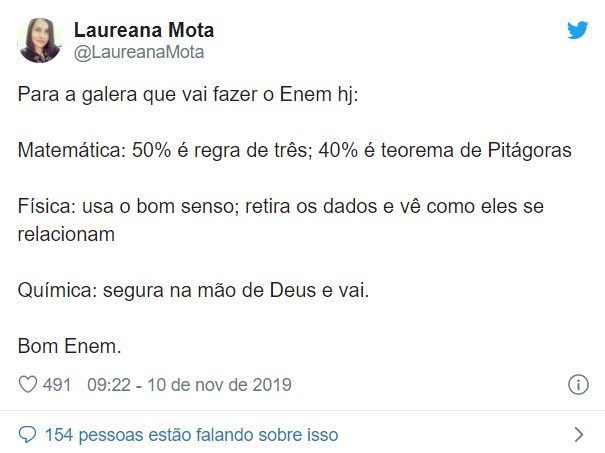Viewport: 605px width, 453px height.
Task: Click the closing text 'Bom Enem.'
Action: point(69,346)
